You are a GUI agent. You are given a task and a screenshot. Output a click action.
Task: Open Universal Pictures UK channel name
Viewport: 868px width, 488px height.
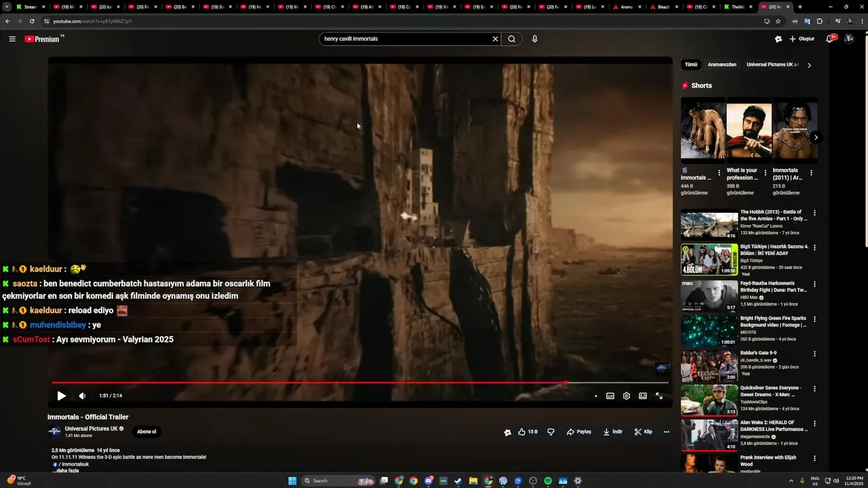click(92, 428)
